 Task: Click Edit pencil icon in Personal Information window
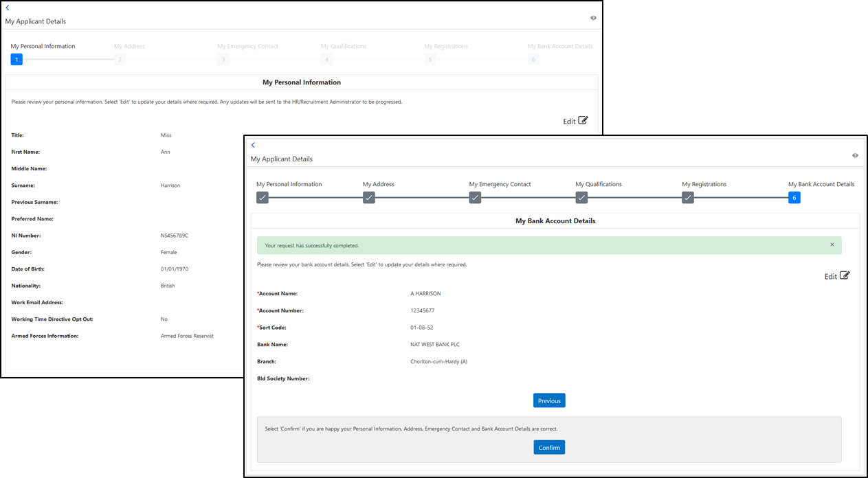point(583,120)
